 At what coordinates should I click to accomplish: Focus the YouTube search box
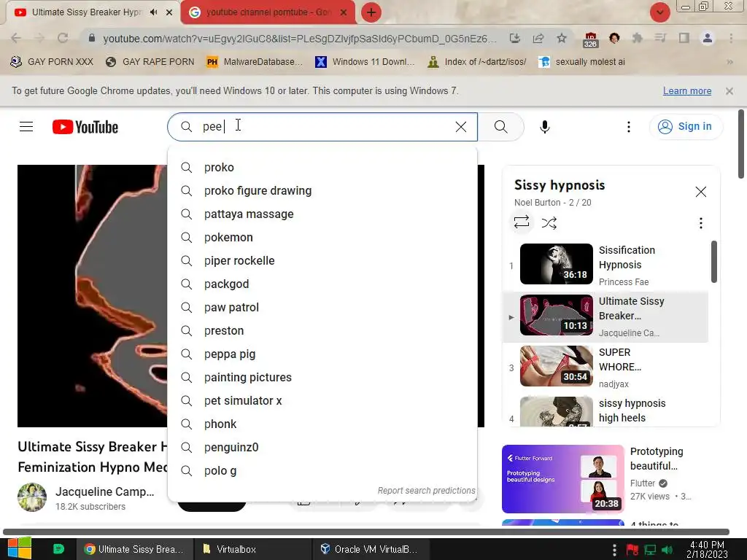click(322, 127)
